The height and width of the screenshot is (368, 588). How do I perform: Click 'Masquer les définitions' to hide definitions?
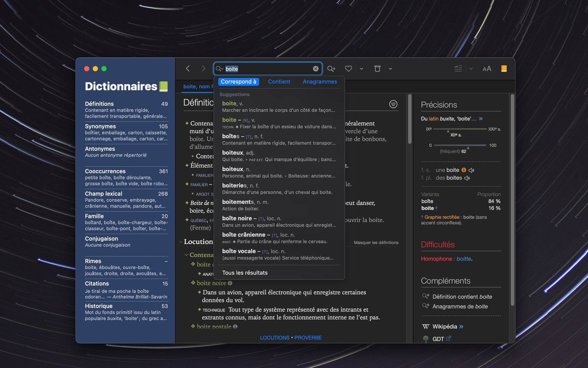[x=376, y=243]
